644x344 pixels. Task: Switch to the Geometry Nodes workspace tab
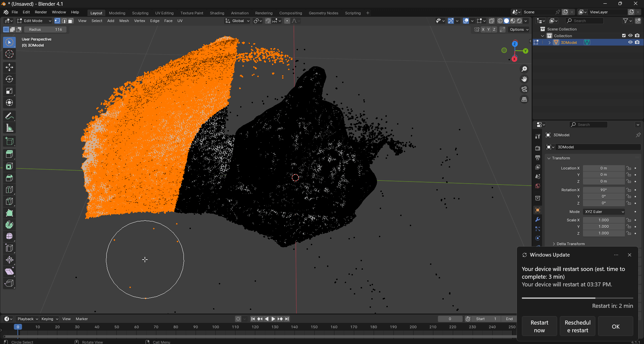click(x=323, y=13)
